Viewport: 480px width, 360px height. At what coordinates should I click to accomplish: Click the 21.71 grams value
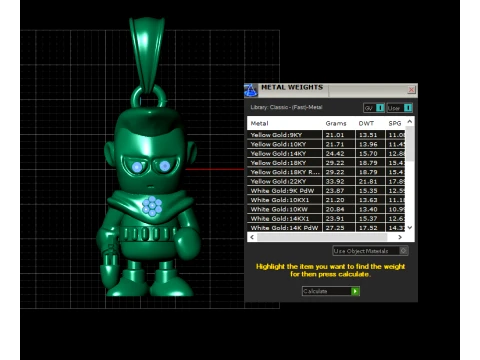tap(335, 144)
